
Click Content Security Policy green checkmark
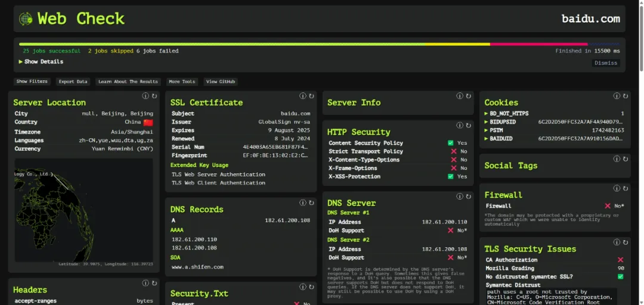(x=451, y=143)
